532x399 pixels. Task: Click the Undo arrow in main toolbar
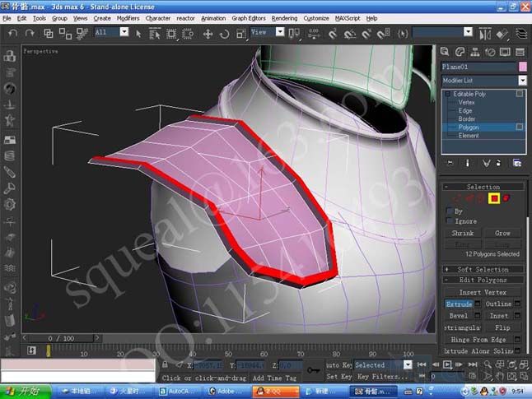13,33
